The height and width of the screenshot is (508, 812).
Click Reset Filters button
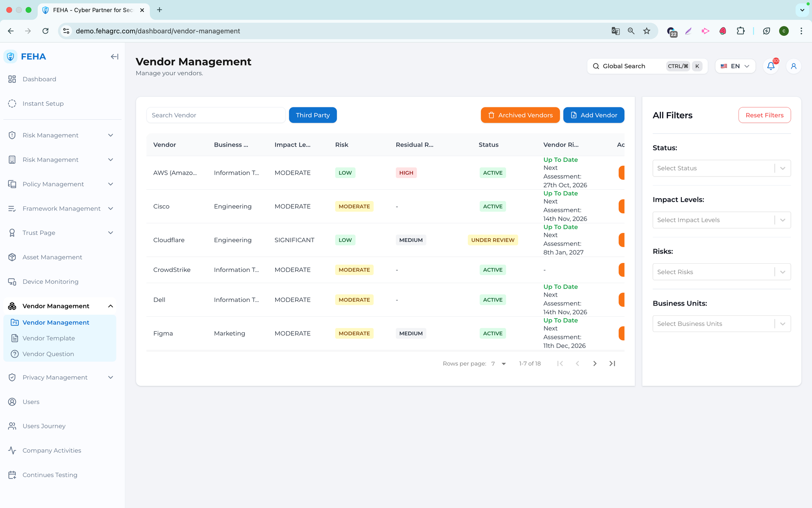[764, 115]
